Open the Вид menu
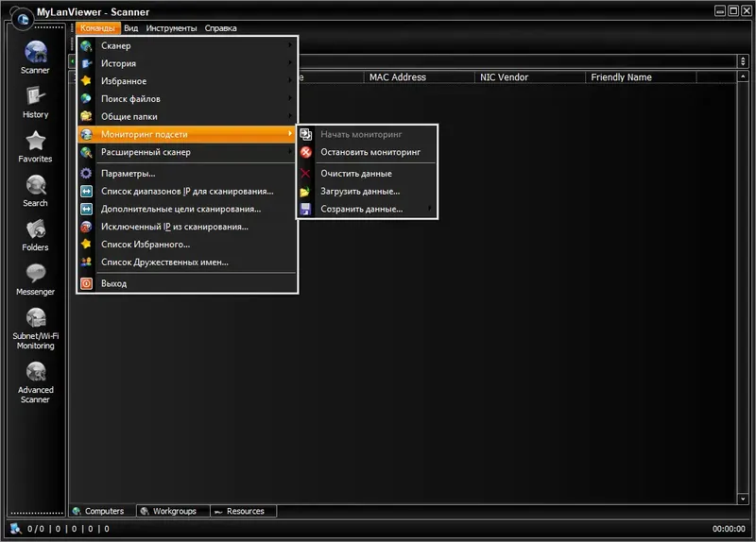 pos(130,28)
